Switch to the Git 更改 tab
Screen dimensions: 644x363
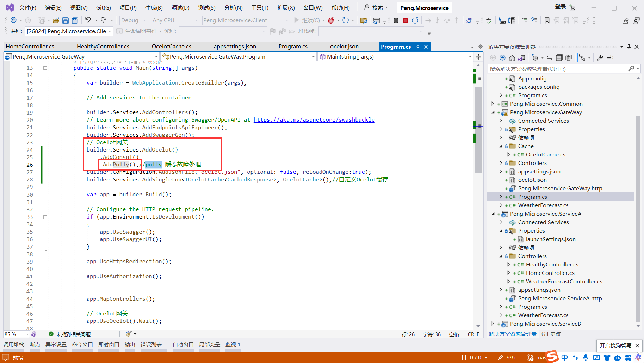[551, 334]
